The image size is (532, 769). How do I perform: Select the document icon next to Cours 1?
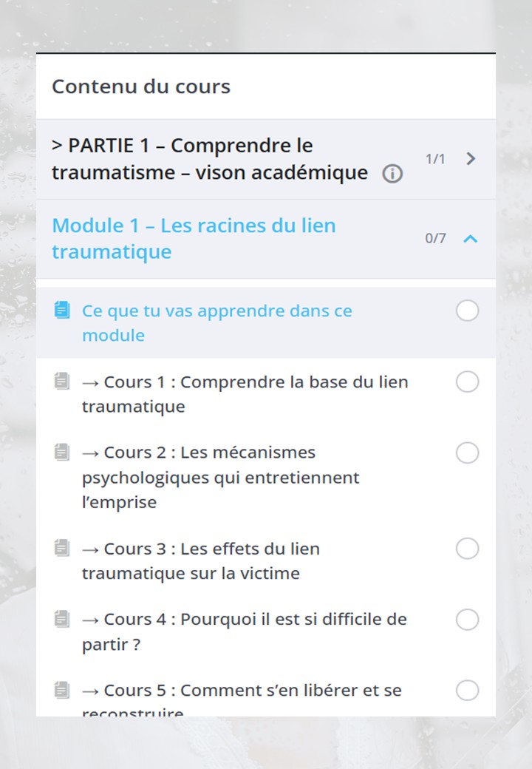point(62,382)
